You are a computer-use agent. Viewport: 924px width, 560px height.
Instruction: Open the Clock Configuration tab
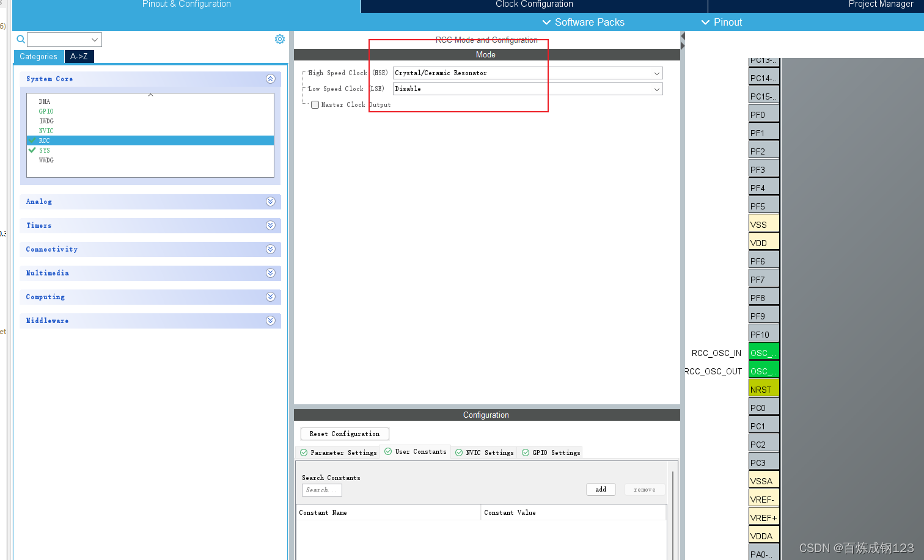pos(534,5)
